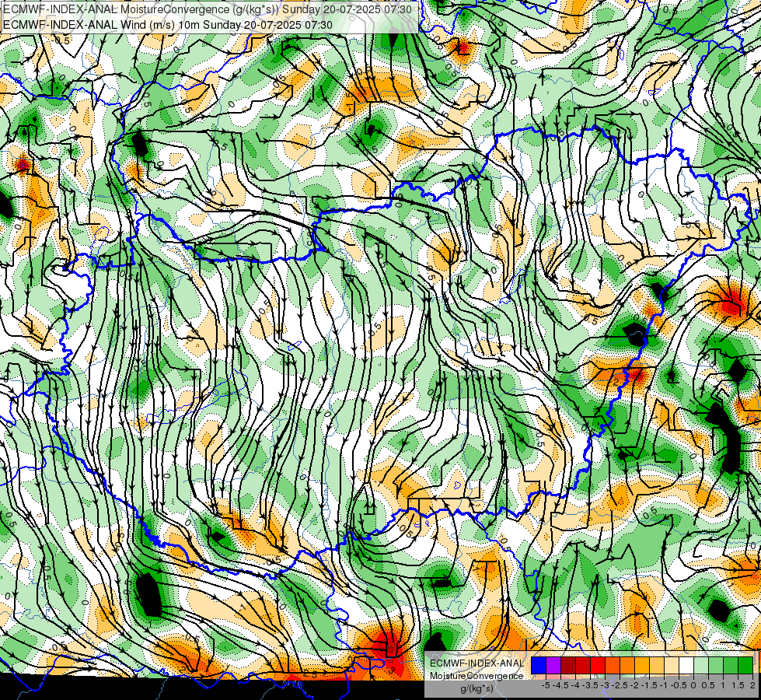The width and height of the screenshot is (761, 700).
Task: Click the legend label MoistureConvergence
Action: tap(476, 676)
